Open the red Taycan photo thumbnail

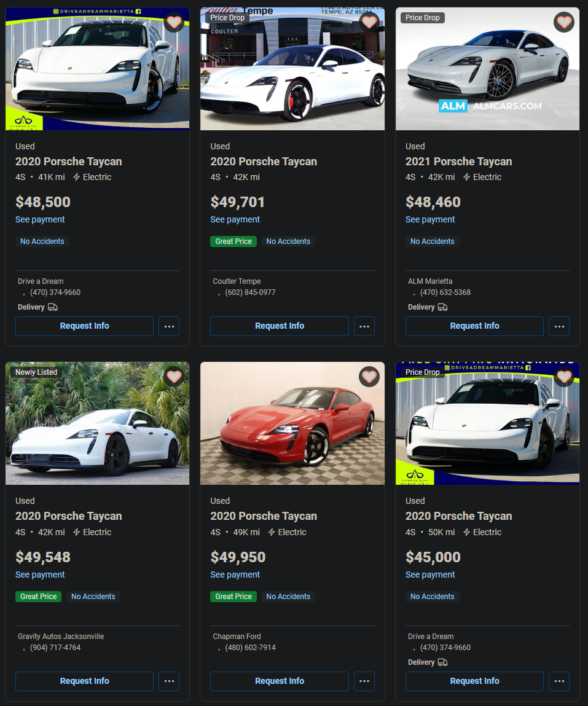[292, 423]
